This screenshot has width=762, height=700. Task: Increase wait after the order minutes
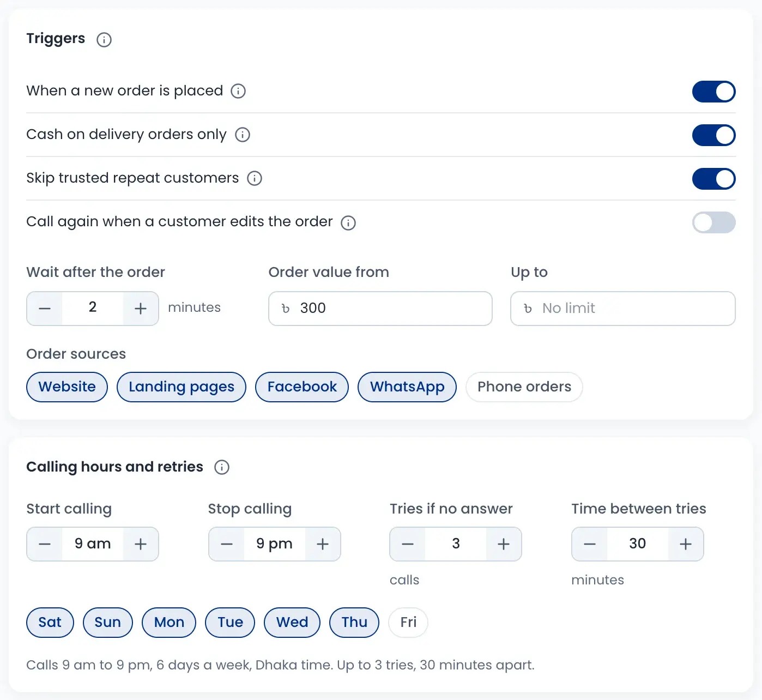(x=141, y=309)
